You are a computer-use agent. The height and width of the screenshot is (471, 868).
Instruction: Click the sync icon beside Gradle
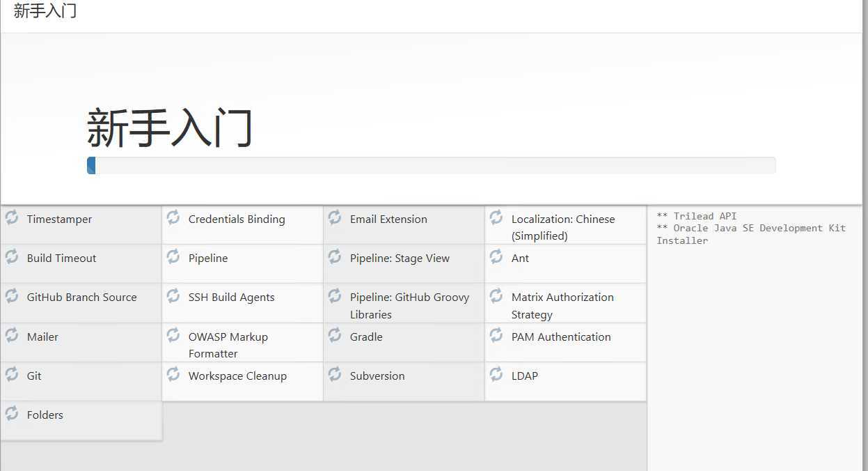335,336
